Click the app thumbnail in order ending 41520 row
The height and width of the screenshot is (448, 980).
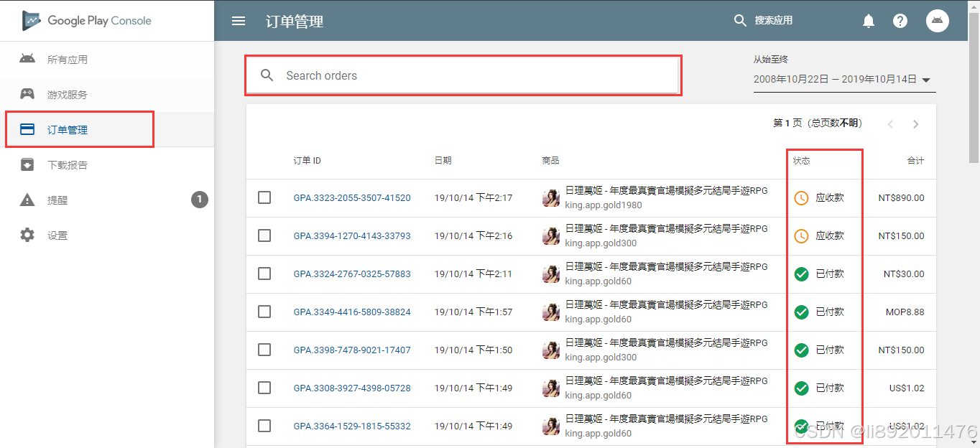[x=551, y=197]
